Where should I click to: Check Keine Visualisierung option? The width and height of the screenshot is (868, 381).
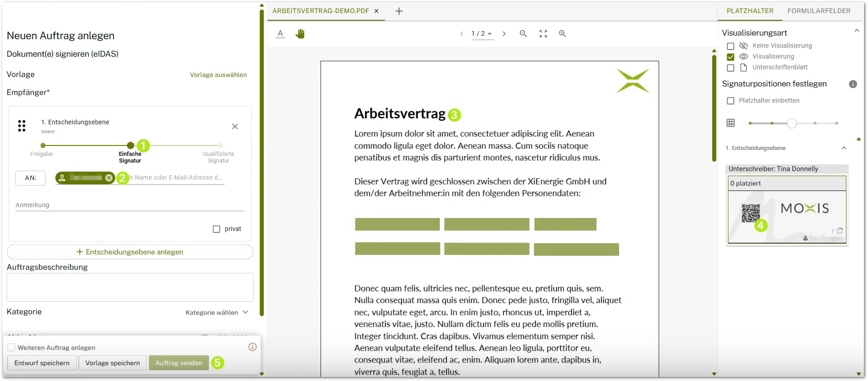pos(731,46)
